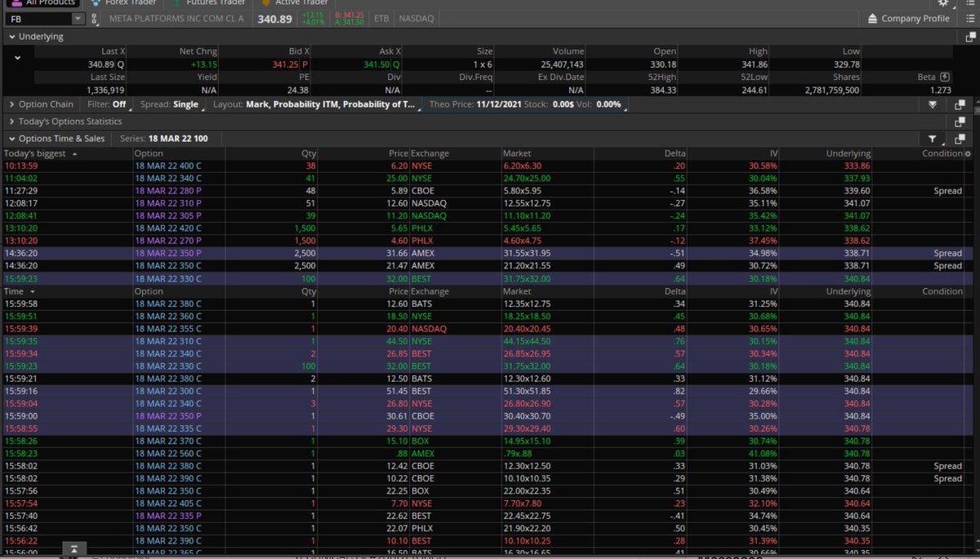Click the FB symbol input field

coord(38,19)
